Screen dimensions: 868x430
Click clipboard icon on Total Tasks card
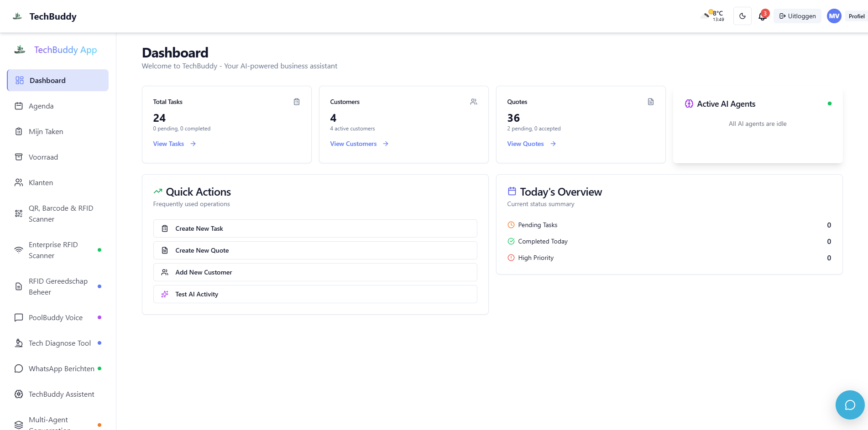297,102
